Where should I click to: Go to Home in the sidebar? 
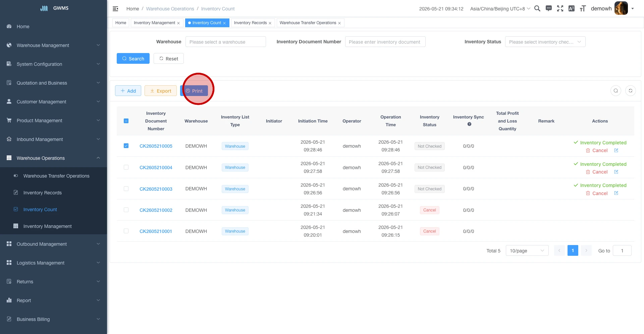coord(54,27)
